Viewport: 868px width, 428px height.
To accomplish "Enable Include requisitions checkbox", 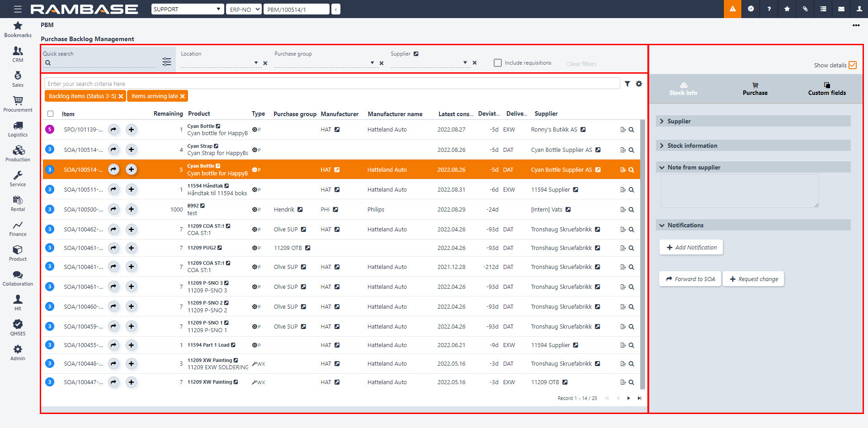I will (x=498, y=63).
